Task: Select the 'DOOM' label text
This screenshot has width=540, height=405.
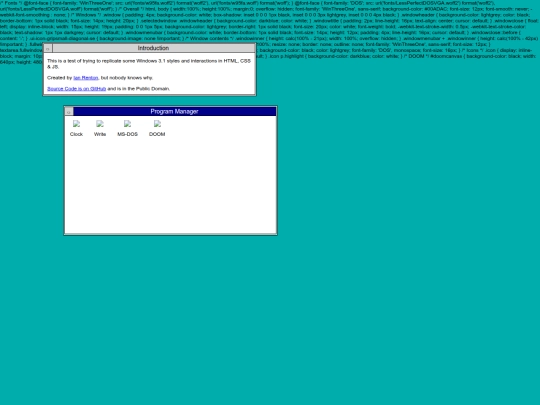Action: click(157, 134)
